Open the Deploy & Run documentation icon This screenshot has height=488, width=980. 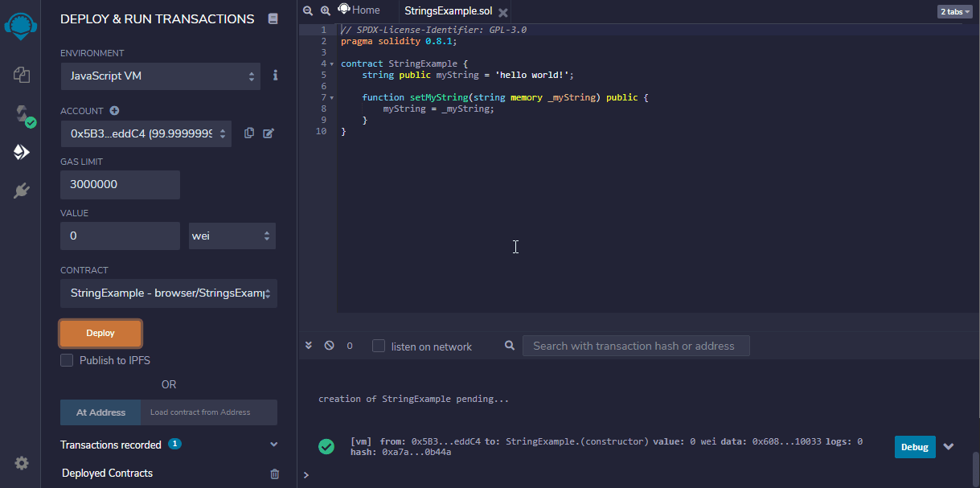point(273,18)
